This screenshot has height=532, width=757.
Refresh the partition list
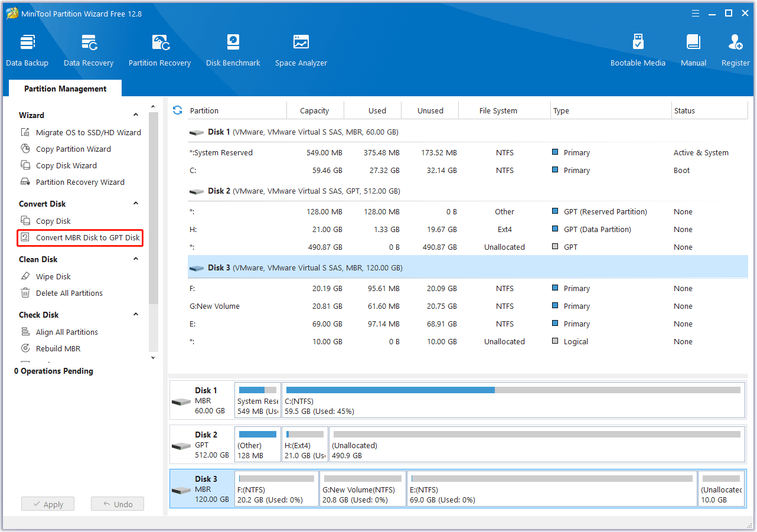pyautogui.click(x=177, y=110)
